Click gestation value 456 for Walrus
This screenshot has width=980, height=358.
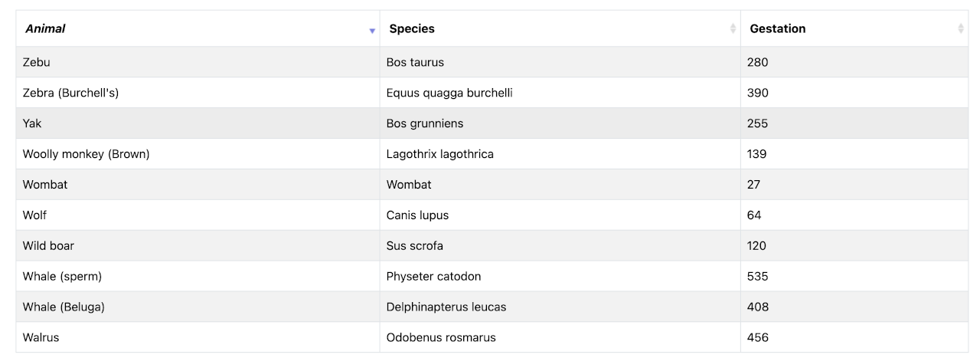point(757,337)
